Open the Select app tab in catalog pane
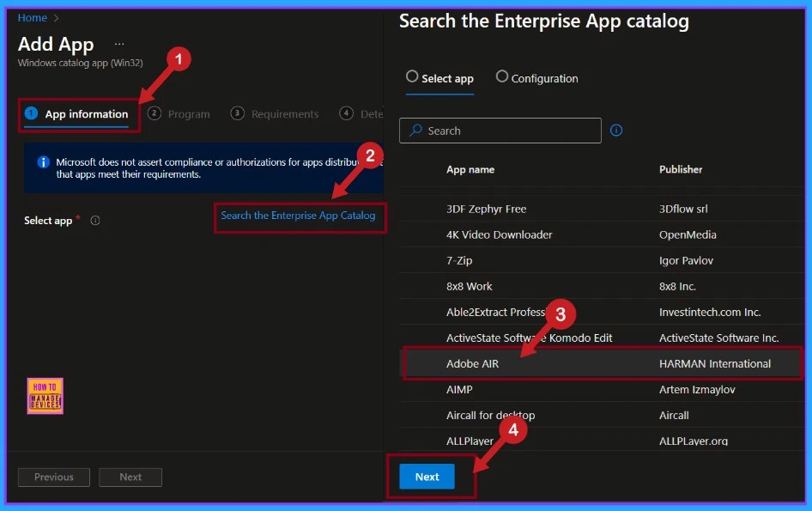This screenshot has height=511, width=812. point(440,78)
